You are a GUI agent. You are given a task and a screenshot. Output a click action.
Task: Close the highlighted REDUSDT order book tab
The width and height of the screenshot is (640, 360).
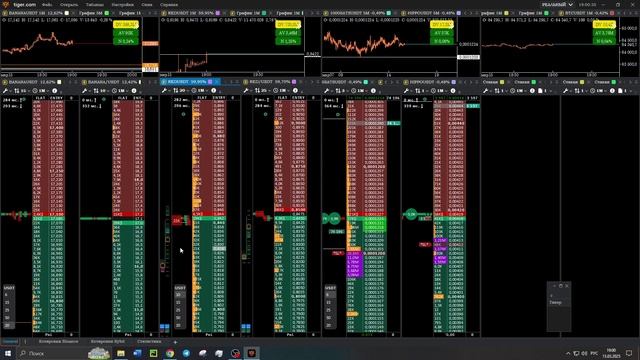pyautogui.click(x=217, y=82)
